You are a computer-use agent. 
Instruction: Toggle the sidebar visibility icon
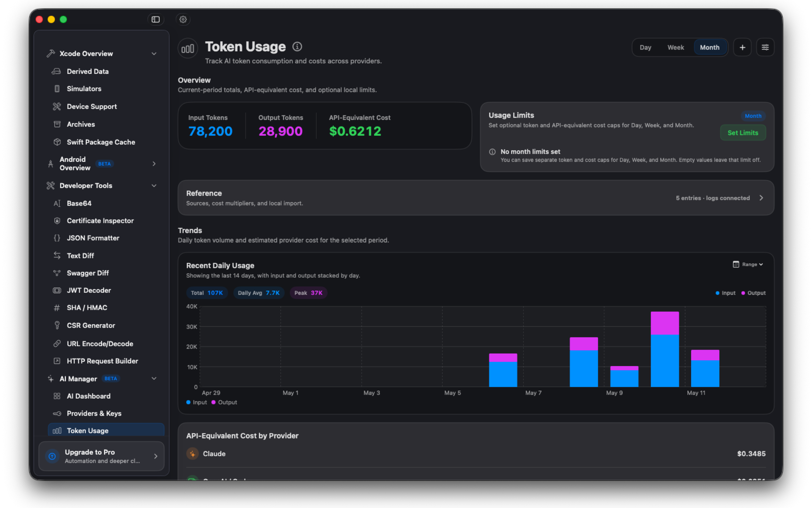(155, 19)
